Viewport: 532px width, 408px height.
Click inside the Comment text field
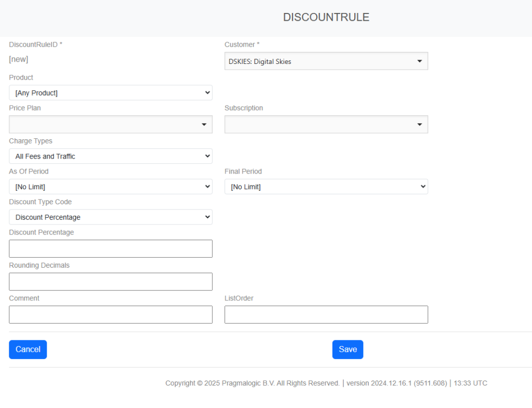click(110, 314)
